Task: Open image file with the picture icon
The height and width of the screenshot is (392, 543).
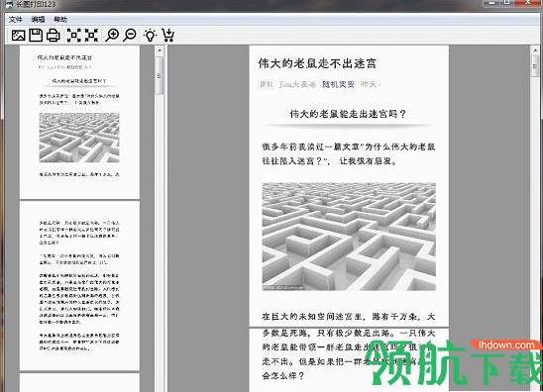Action: (19, 36)
